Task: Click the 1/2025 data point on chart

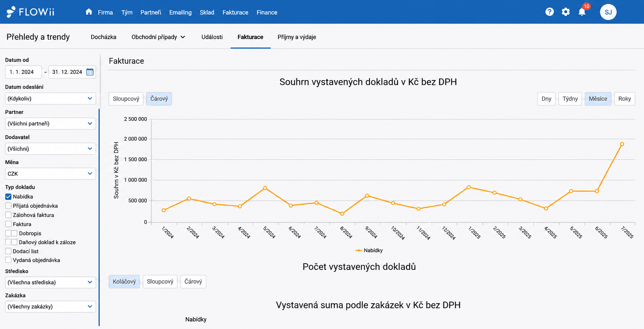Action: coord(469,187)
